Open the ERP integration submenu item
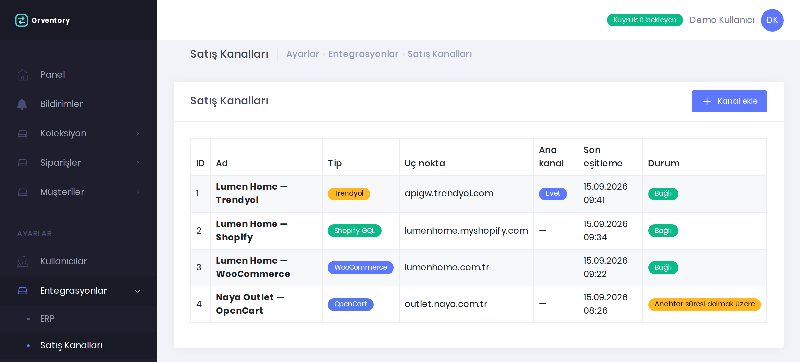This screenshot has height=362, width=800. click(47, 319)
